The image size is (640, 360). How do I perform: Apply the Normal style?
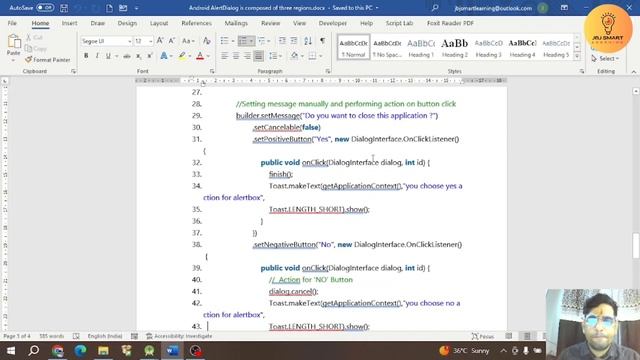click(353, 47)
